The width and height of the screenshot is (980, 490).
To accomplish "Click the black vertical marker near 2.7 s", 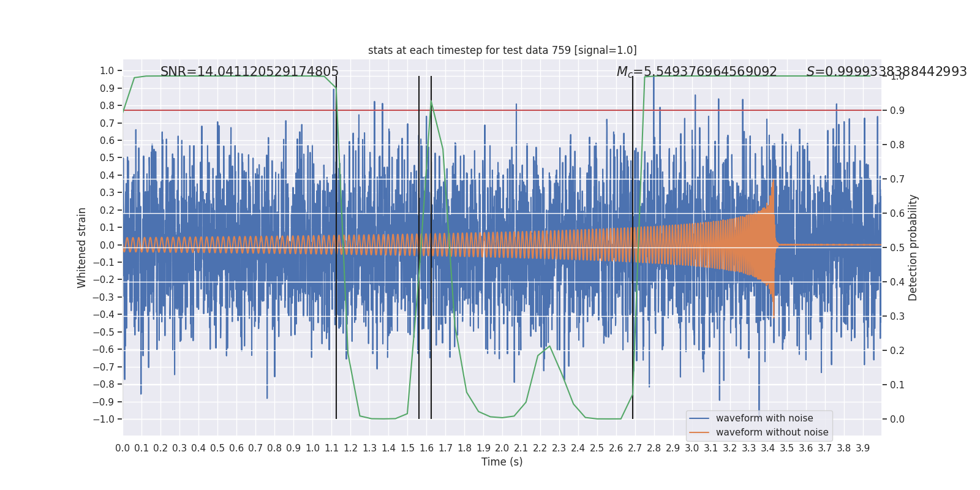I will [x=633, y=247].
